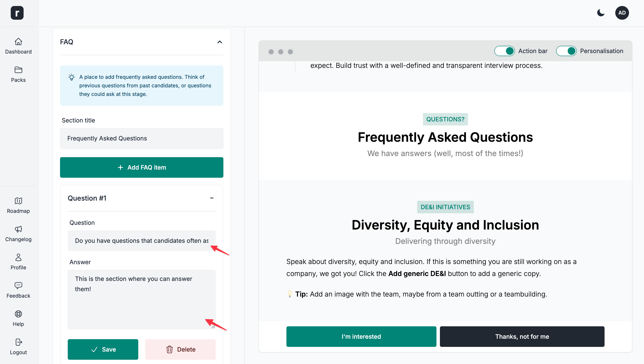Disable the Action bar toggle
This screenshot has width=644, height=364.
click(x=504, y=51)
